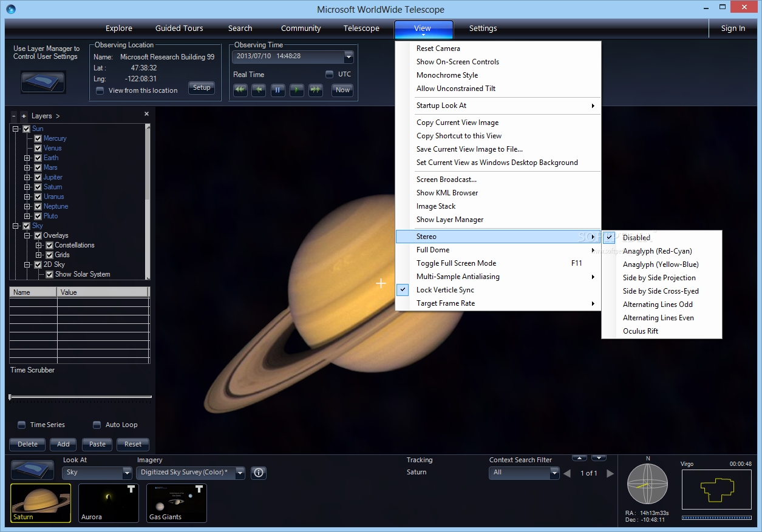The image size is (762, 532).
Task: Open the Multi-Sample Antialiasing submenu
Action: pyautogui.click(x=498, y=277)
